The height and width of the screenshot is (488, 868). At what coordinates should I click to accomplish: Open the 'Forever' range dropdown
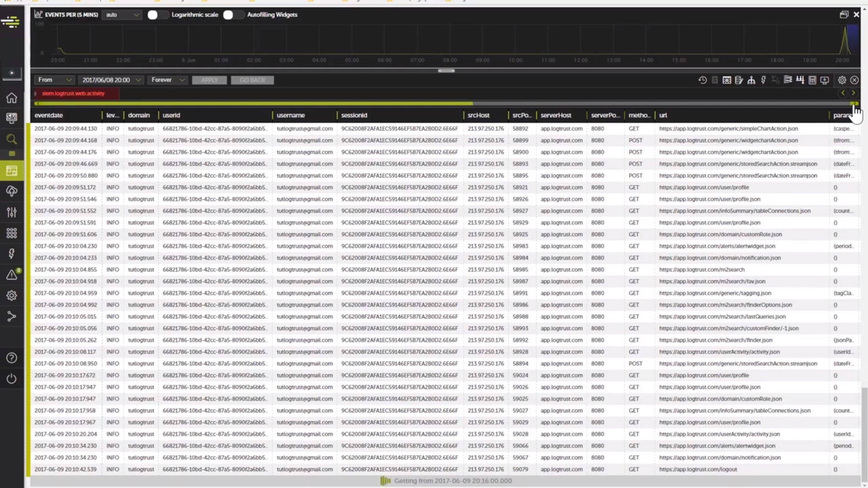coord(168,80)
